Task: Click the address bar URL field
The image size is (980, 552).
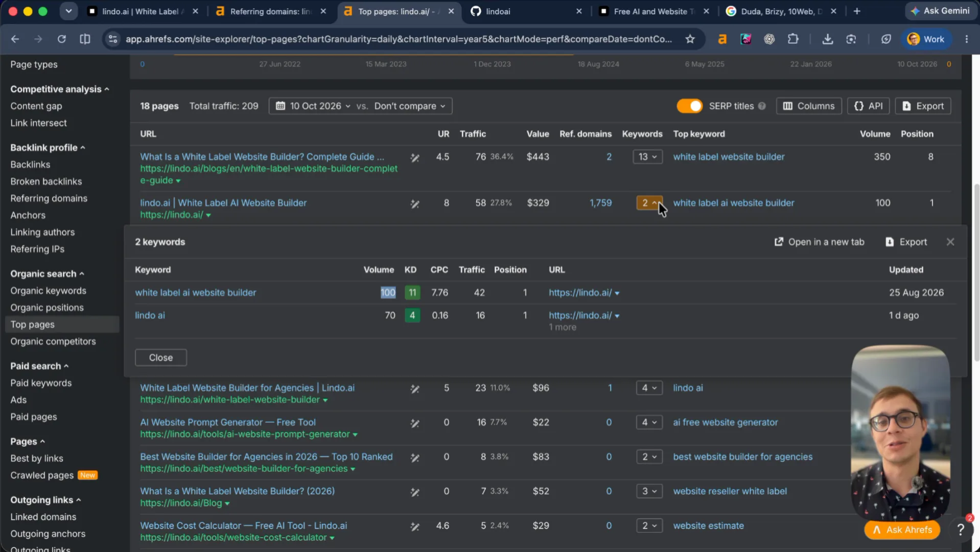Action: pyautogui.click(x=399, y=39)
